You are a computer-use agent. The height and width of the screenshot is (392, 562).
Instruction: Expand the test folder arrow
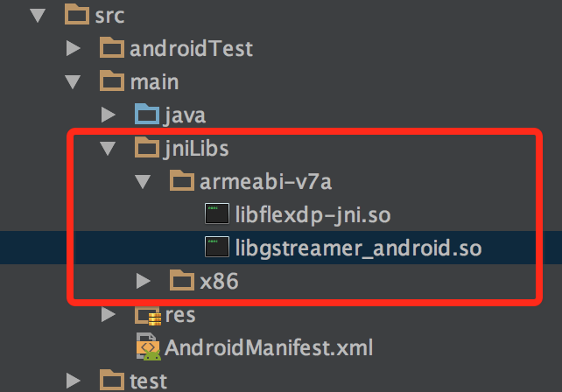coord(74,381)
